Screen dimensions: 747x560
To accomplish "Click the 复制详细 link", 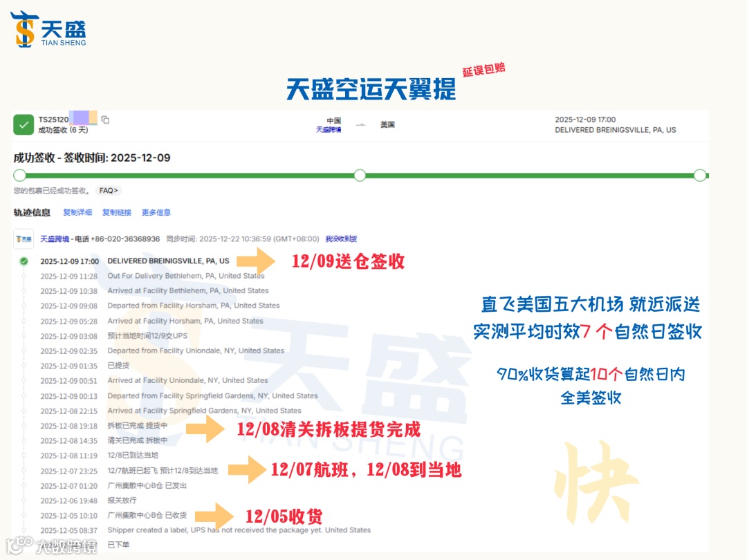I will (x=77, y=212).
